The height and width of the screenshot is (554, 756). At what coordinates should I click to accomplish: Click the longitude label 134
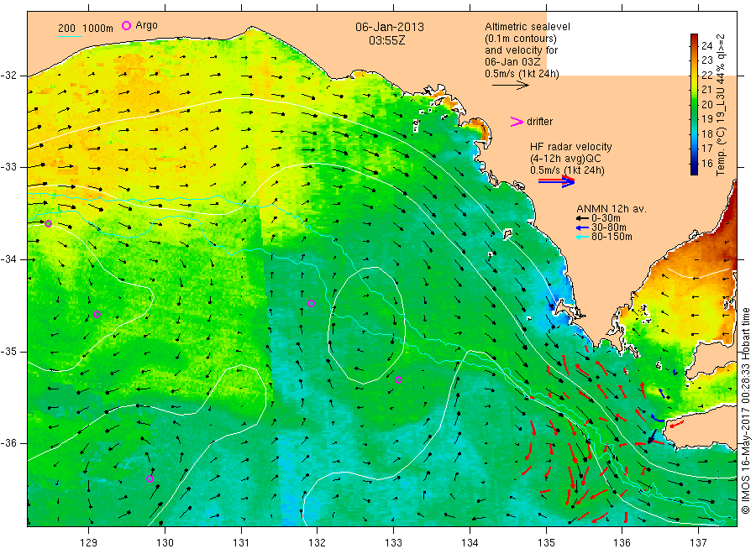[x=470, y=542]
